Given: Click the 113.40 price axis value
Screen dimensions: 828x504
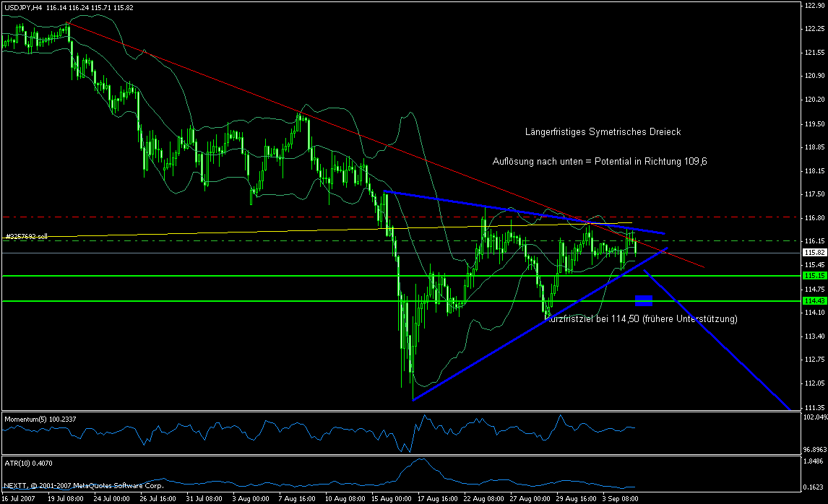Looking at the screenshot, I should pos(815,336).
